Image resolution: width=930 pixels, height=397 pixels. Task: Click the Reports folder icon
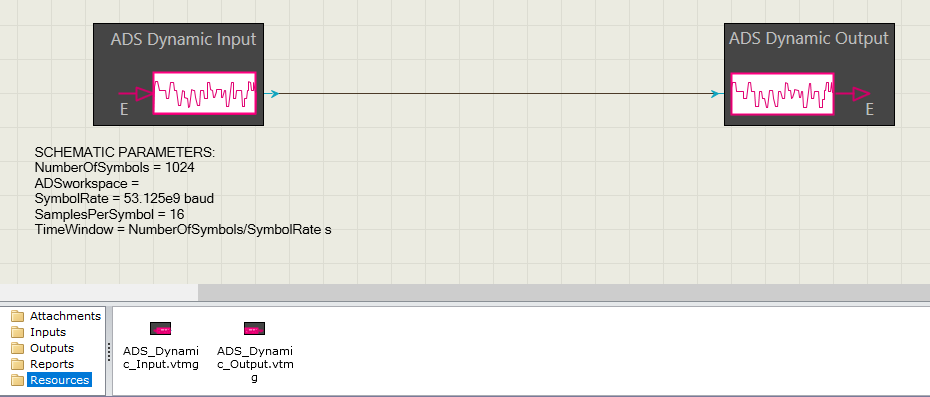coord(18,364)
